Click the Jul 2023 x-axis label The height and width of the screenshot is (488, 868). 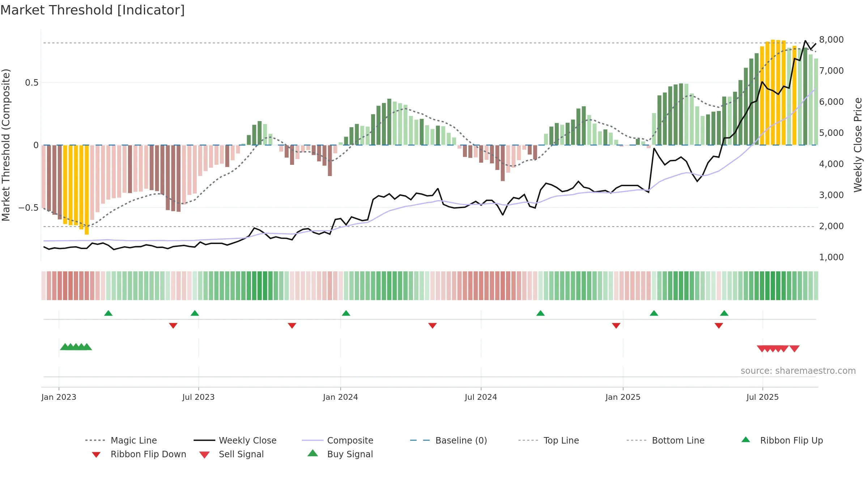click(199, 397)
